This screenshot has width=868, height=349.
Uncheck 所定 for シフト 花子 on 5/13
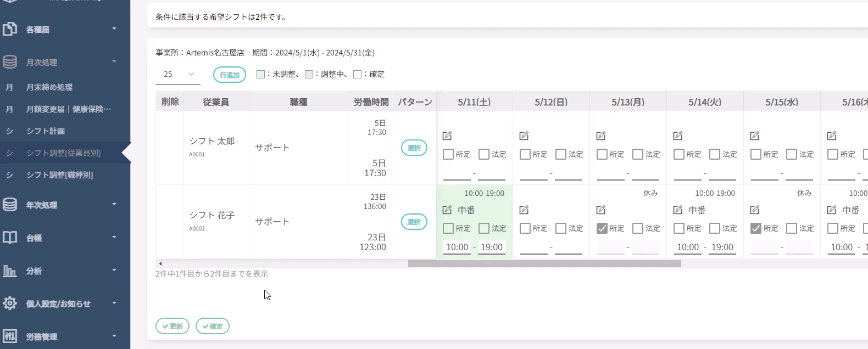(x=602, y=228)
